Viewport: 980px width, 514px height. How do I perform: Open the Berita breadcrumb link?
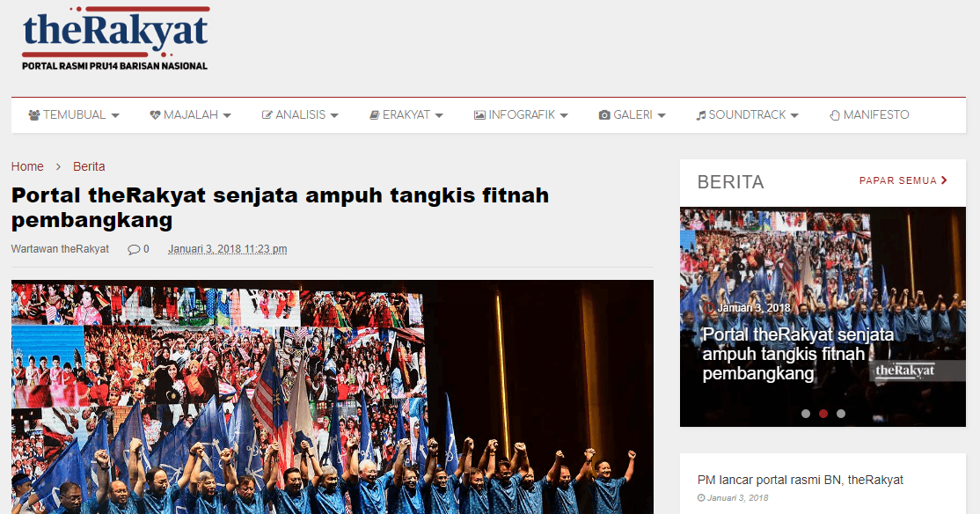point(89,166)
